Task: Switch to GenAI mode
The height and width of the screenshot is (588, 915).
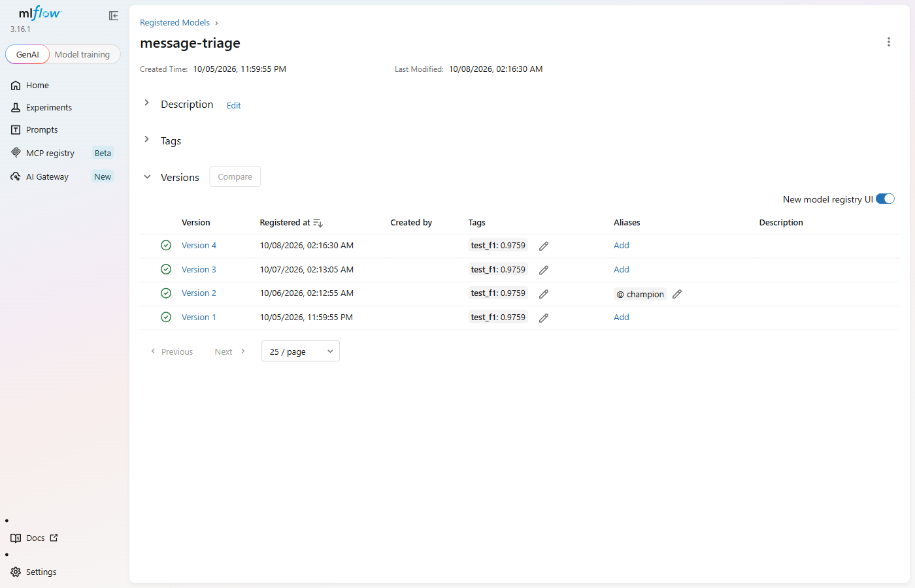Action: click(x=27, y=54)
